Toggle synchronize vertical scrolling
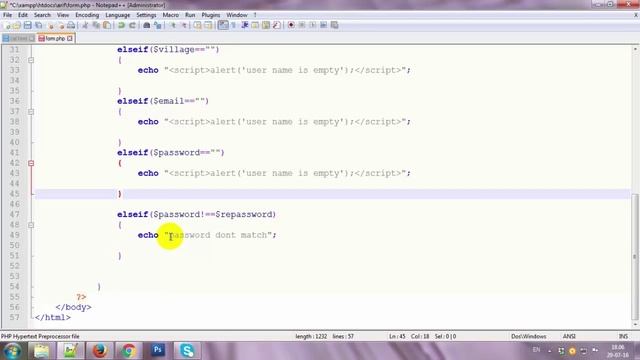 tap(198, 25)
